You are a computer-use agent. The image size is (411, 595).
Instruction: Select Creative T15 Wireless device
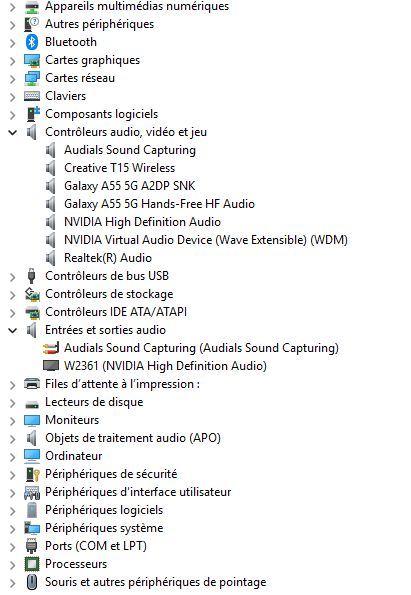120,168
